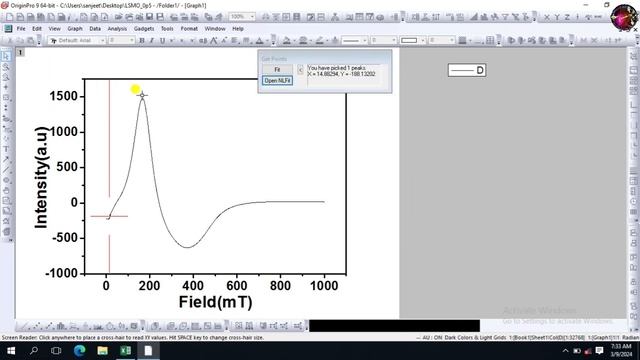Open the File menu

21,29
